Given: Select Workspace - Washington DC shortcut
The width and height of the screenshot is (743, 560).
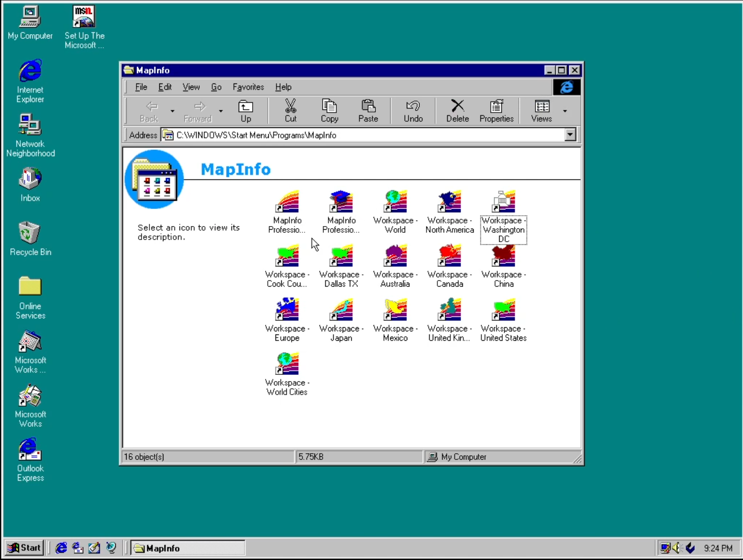Looking at the screenshot, I should (504, 216).
